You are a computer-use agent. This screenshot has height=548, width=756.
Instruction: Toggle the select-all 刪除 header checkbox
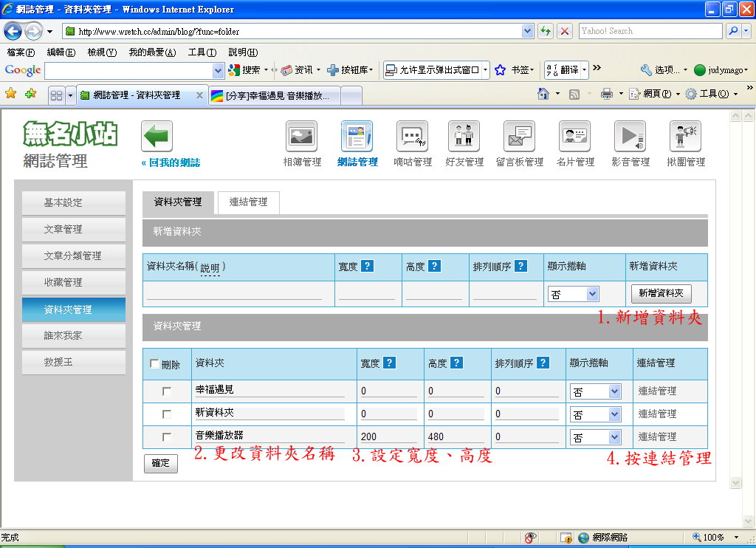[x=154, y=364]
